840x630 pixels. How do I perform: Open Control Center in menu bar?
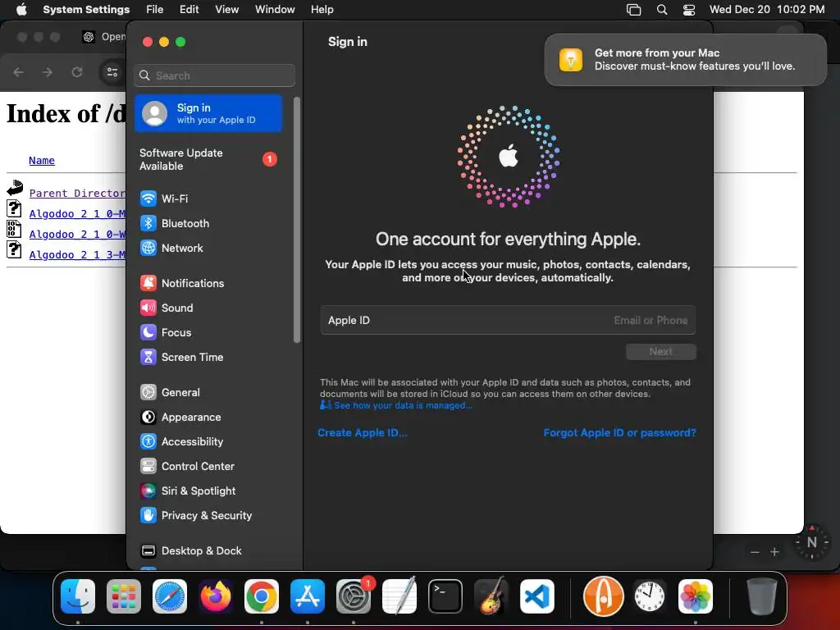coord(689,10)
